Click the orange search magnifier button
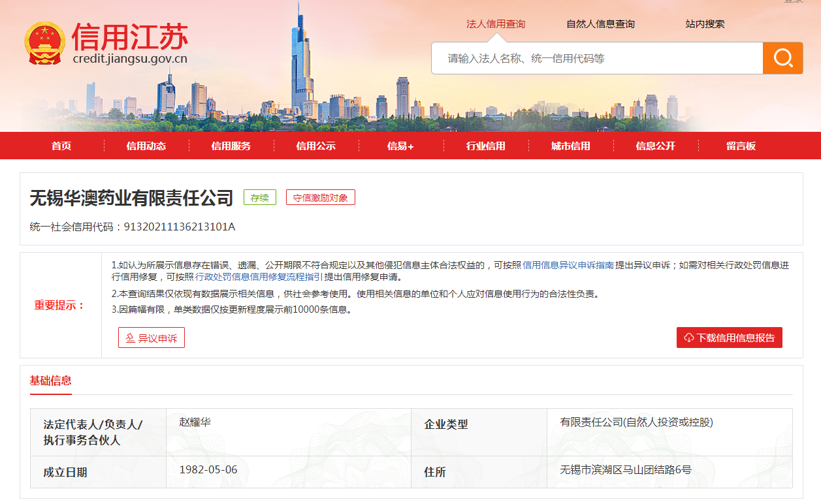The image size is (821, 504). click(x=782, y=58)
